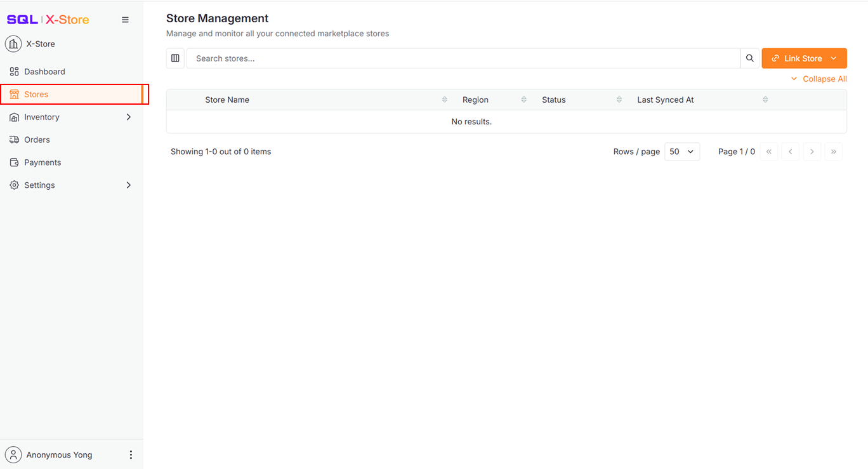
Task: Toggle sorting on the Last Synced At column
Action: pyautogui.click(x=765, y=99)
